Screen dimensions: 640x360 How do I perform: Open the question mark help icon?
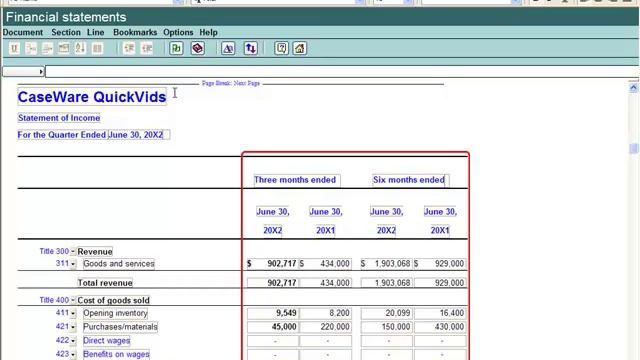(281, 49)
